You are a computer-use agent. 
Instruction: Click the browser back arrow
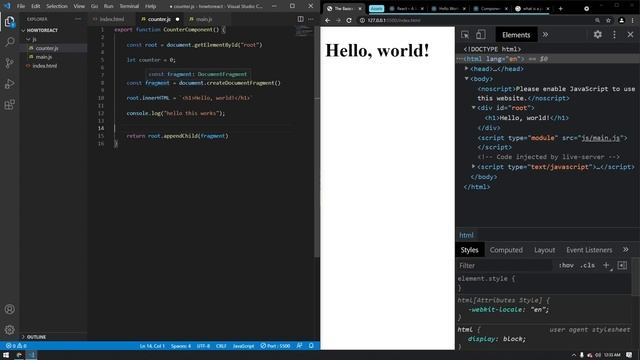point(327,20)
